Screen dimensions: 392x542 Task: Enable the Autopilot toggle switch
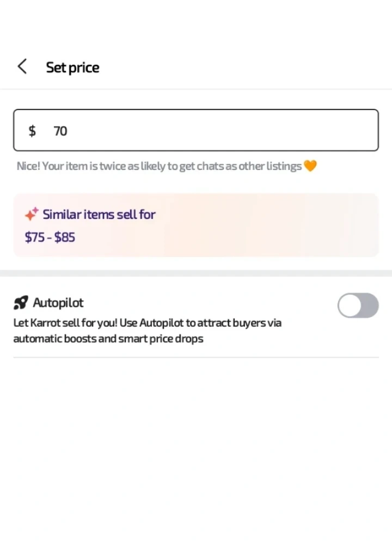tap(358, 306)
